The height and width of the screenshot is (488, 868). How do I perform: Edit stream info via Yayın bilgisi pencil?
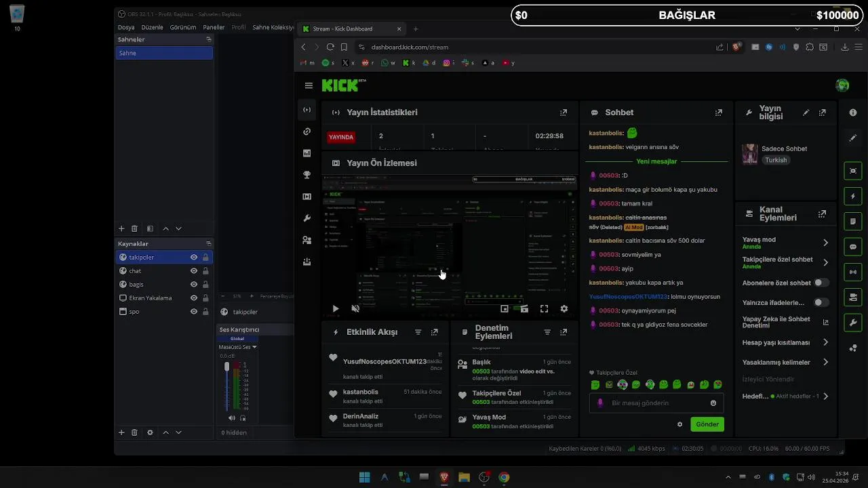(x=806, y=113)
